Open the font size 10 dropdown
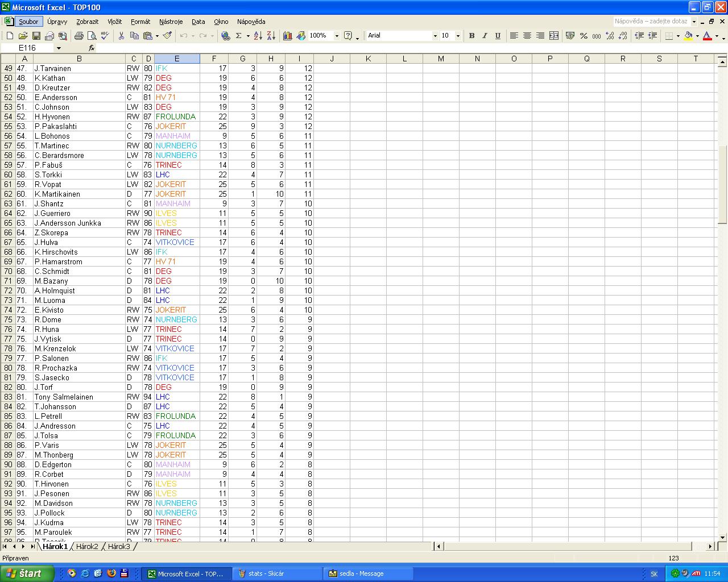728x582 pixels. [458, 36]
